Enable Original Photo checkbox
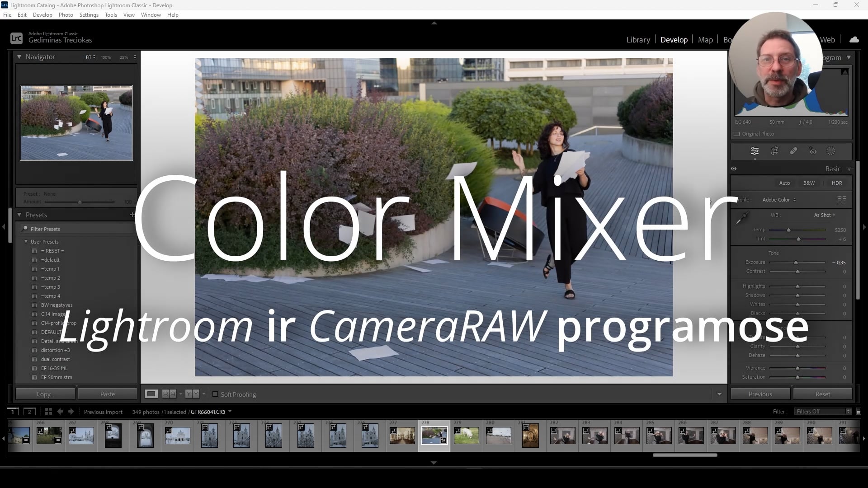This screenshot has height=488, width=868. [x=737, y=134]
